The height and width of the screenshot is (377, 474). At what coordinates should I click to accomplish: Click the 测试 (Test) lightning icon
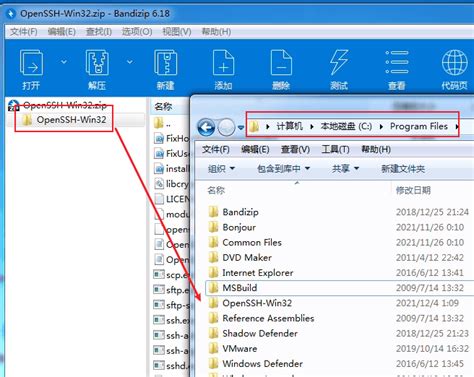(x=339, y=62)
